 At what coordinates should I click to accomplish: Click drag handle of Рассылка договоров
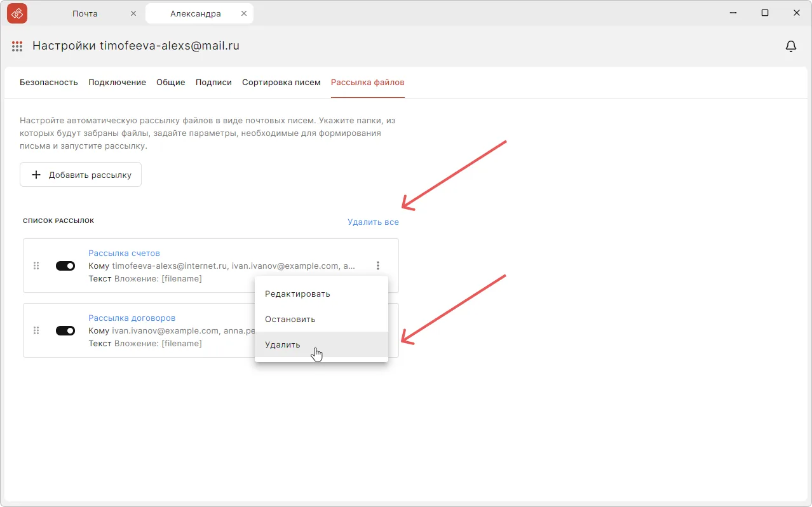click(x=36, y=330)
